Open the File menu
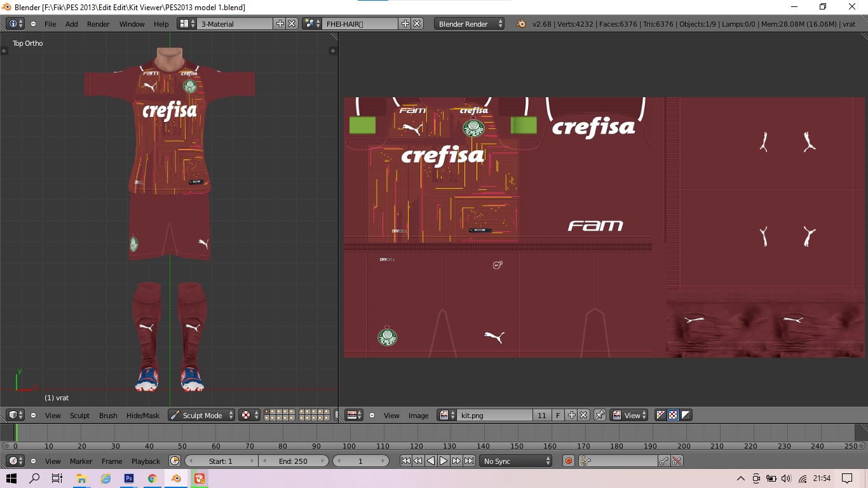The height and width of the screenshot is (488, 868). point(50,24)
